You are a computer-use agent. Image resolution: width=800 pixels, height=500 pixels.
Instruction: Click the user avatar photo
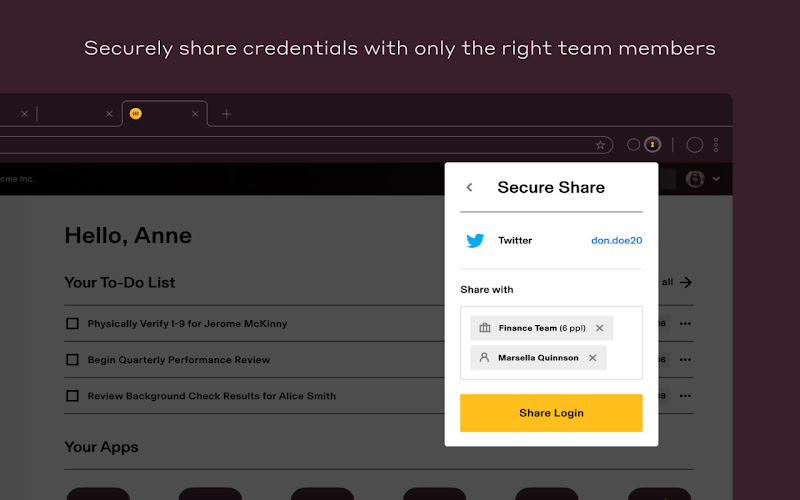point(695,179)
